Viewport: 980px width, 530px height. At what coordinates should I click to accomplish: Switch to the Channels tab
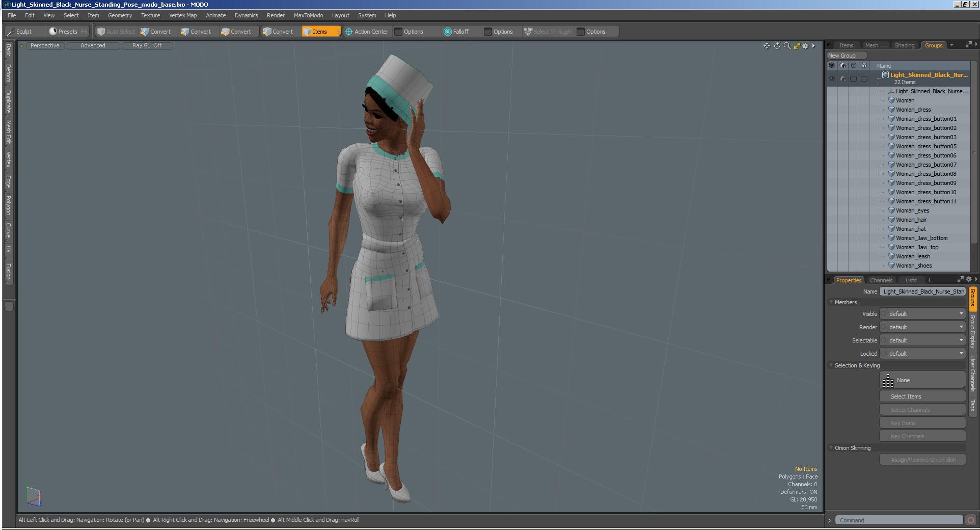coord(881,280)
